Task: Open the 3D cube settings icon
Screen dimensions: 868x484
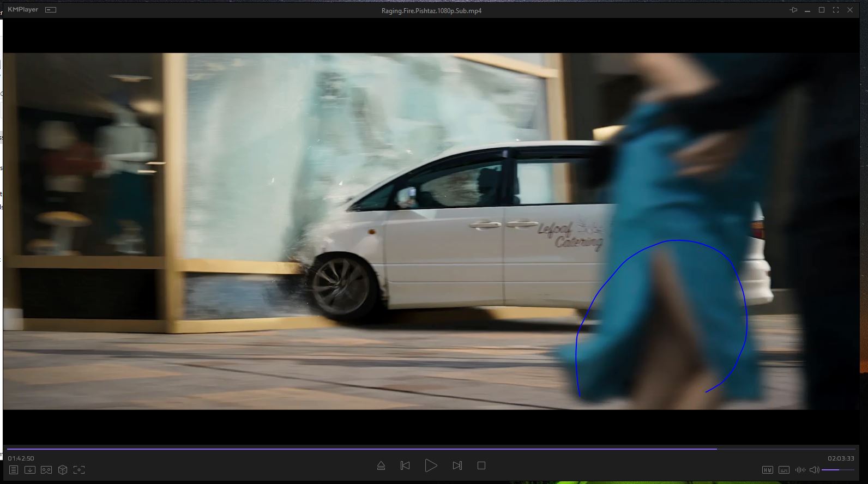Action: click(x=63, y=470)
